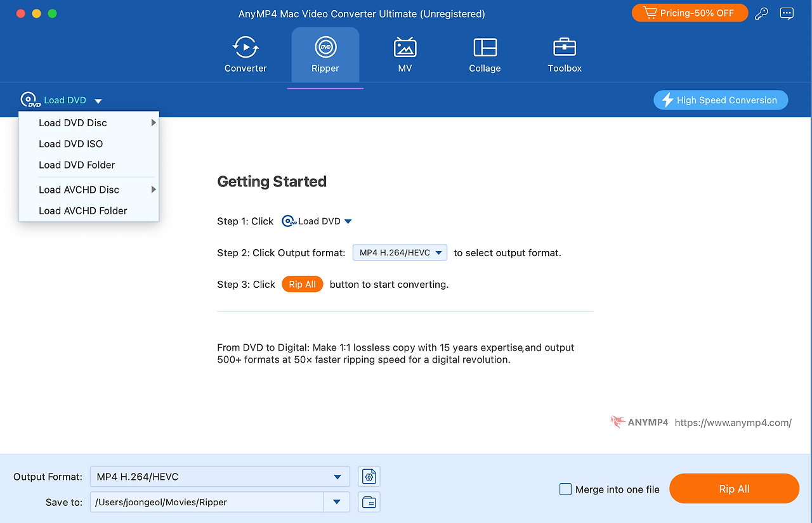The height and width of the screenshot is (523, 812).
Task: Collapse the Load DVD dropdown arrow in toolbar
Action: (98, 101)
